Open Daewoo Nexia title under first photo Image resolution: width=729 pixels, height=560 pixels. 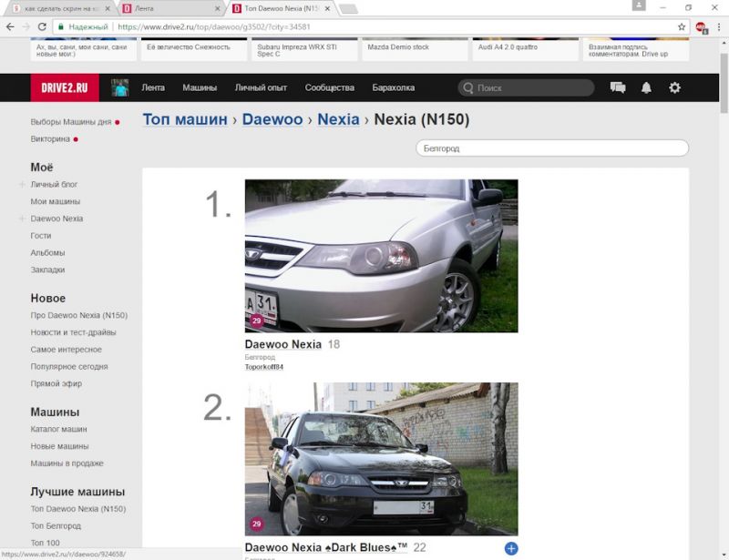tap(283, 344)
